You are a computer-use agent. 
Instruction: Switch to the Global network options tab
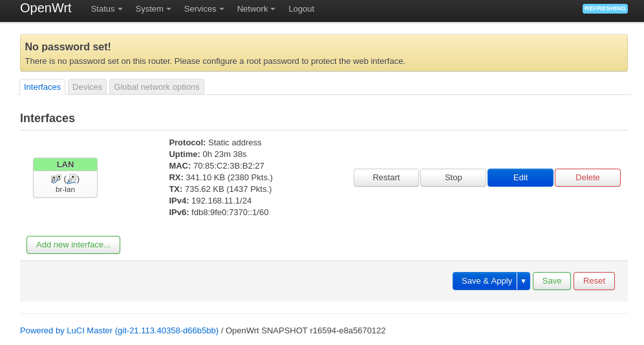click(156, 87)
